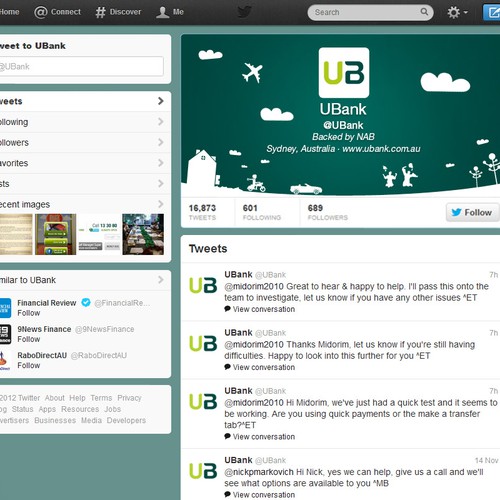Click the Developers footer link
The width and height of the screenshot is (500, 500).
126,420
